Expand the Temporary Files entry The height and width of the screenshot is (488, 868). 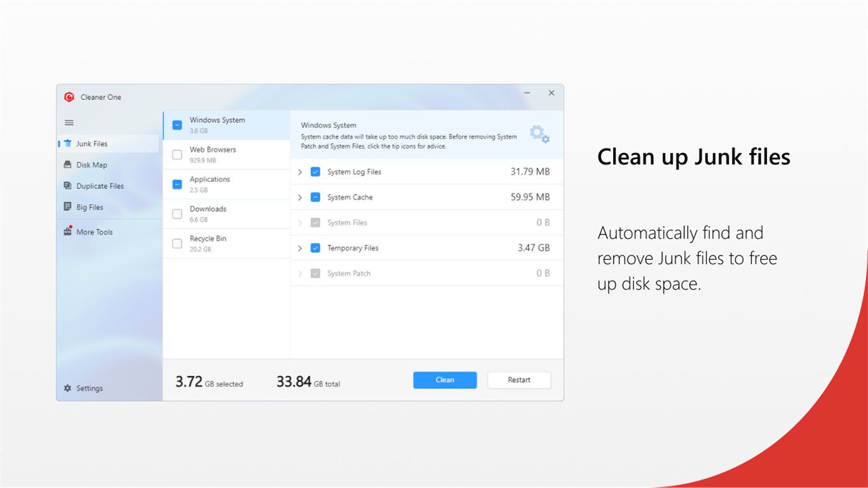pos(300,247)
